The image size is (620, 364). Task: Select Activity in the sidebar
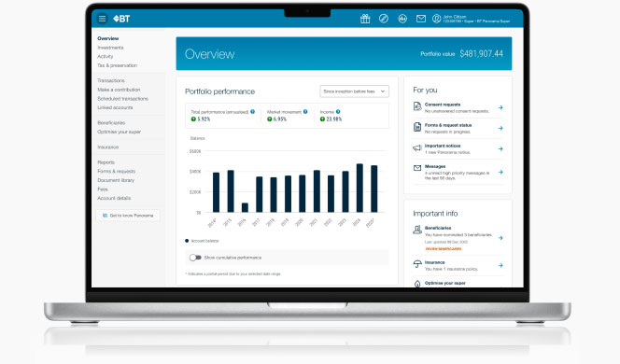click(106, 57)
